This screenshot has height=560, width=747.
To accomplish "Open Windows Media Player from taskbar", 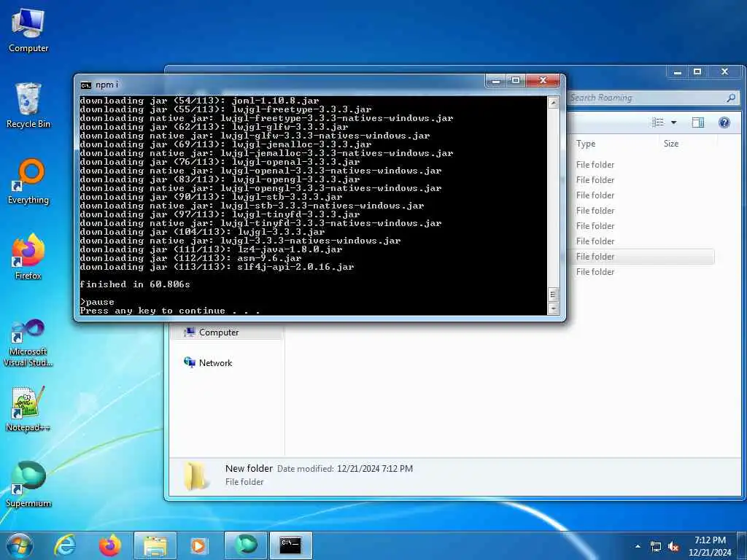I will click(x=198, y=545).
